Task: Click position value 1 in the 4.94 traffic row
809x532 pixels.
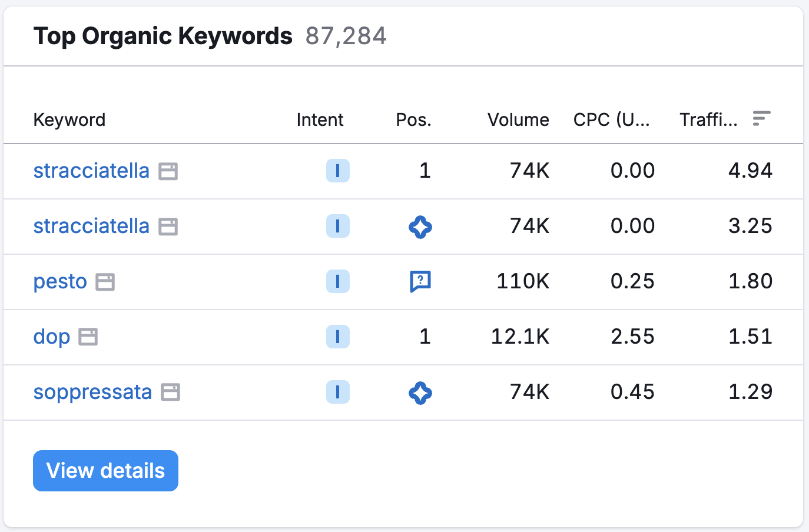Action: (425, 171)
